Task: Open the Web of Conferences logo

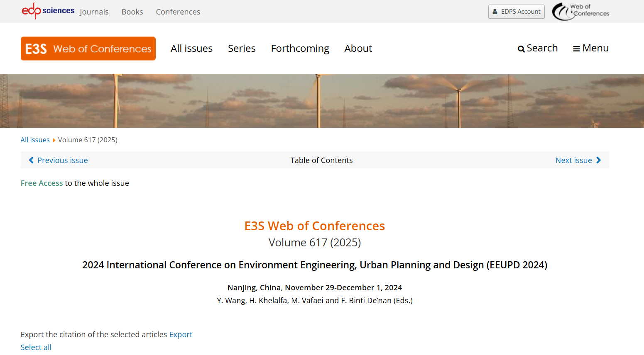Action: click(x=580, y=12)
